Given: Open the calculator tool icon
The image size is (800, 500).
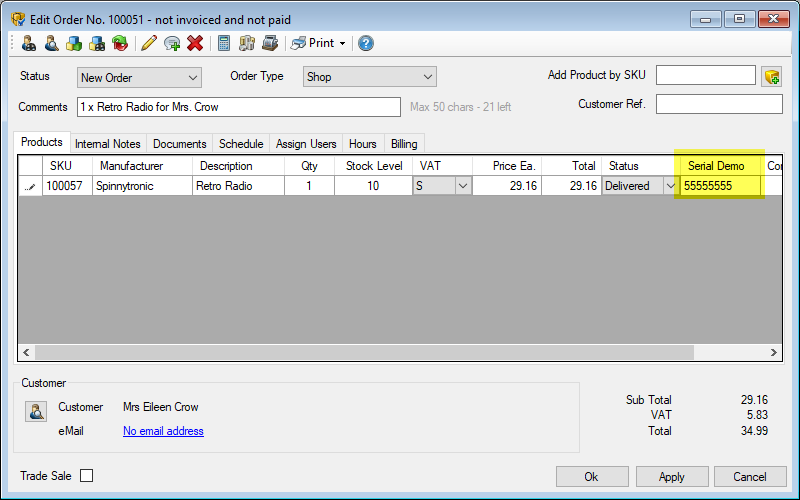Looking at the screenshot, I should (x=224, y=43).
